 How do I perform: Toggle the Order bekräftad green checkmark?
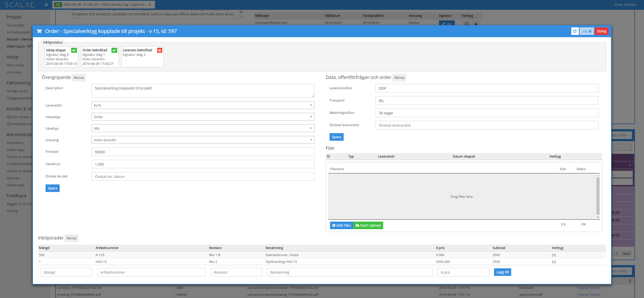[114, 50]
